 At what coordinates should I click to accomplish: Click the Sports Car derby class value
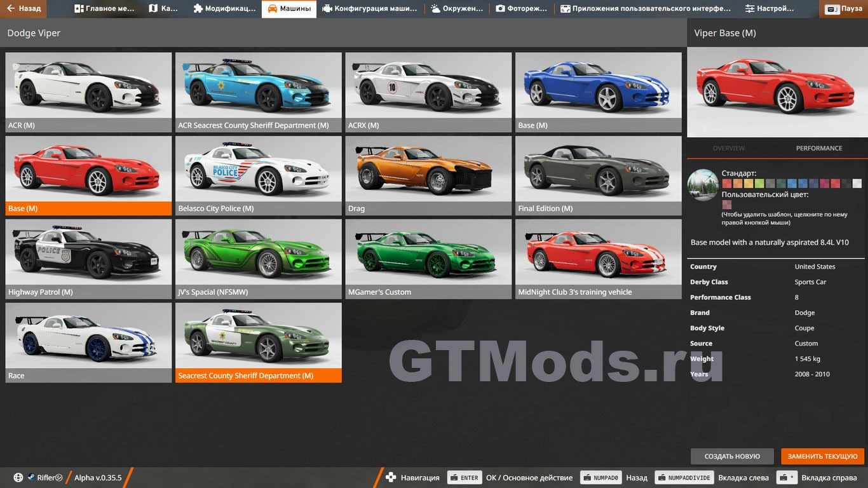(x=810, y=282)
